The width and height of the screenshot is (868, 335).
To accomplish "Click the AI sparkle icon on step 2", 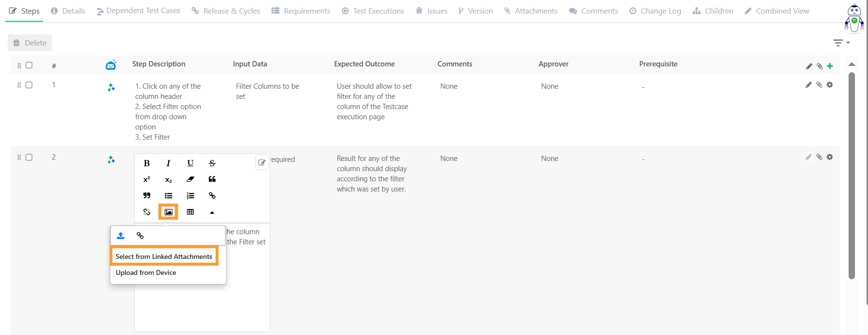I will (x=111, y=160).
